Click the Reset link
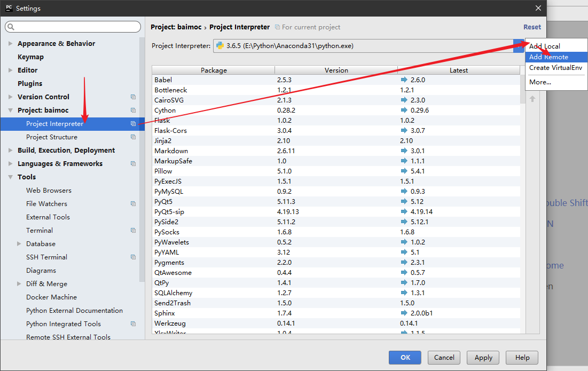The height and width of the screenshot is (371, 588). (532, 27)
